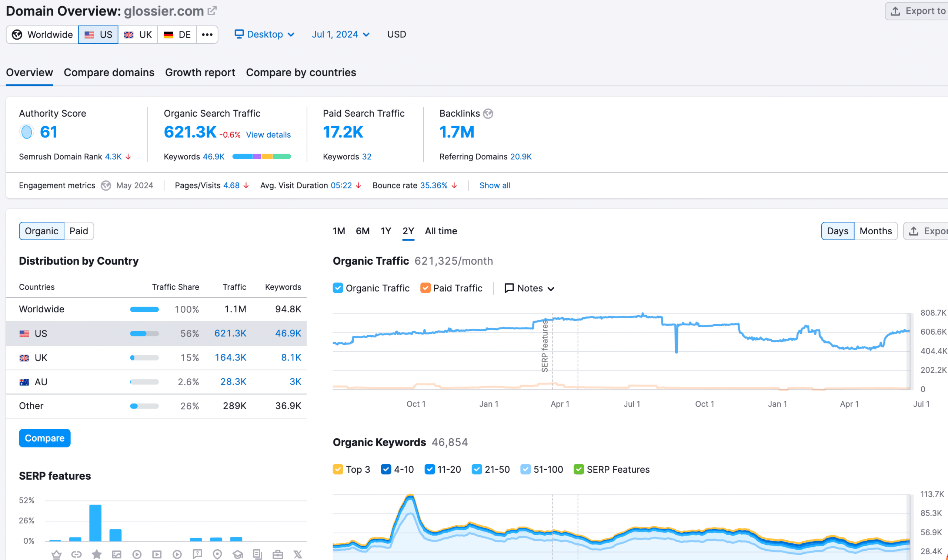Image resolution: width=948 pixels, height=560 pixels.
Task: Select the Worldwide database tab
Action: (42, 35)
